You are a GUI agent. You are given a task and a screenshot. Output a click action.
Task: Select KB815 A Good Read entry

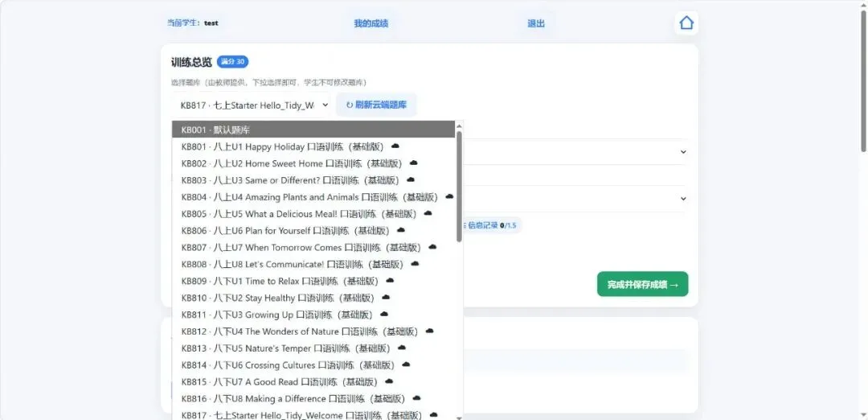(313, 381)
